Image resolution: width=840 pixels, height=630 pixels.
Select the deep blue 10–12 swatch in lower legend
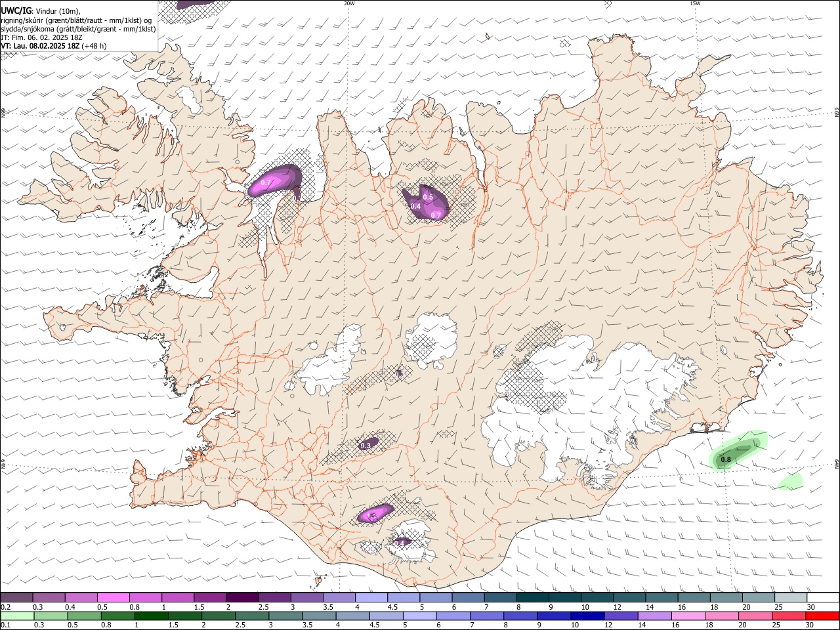click(x=587, y=616)
